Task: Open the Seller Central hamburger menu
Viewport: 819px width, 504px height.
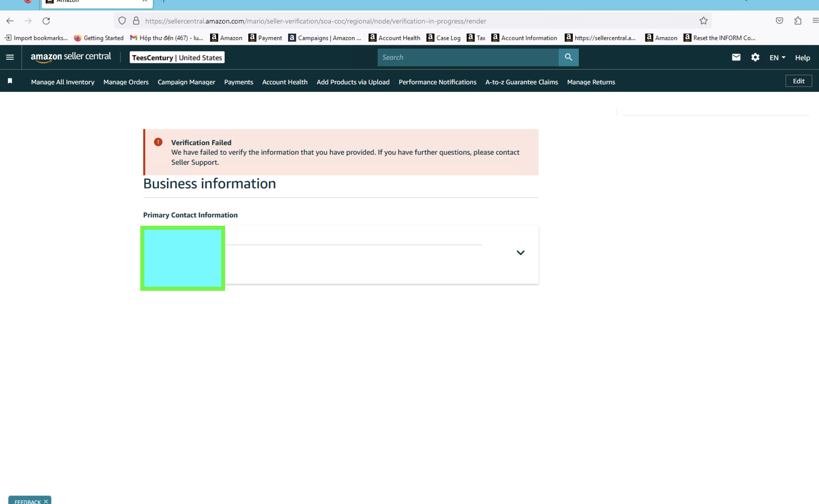Action: click(x=10, y=57)
